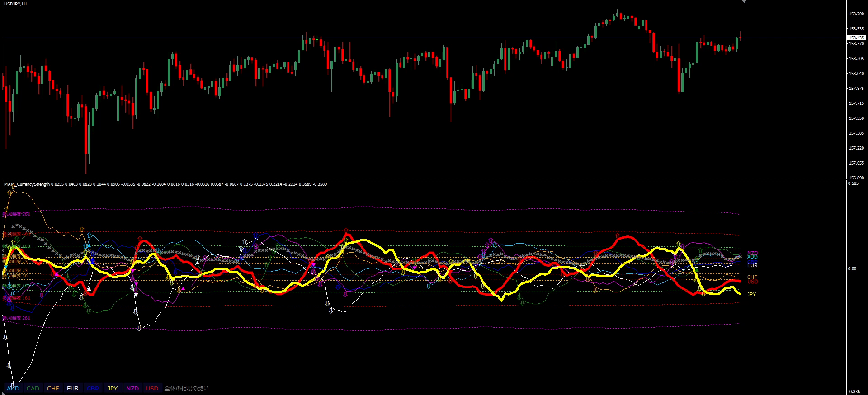The height and width of the screenshot is (395, 868).
Task: Click the CHF line-end label
Action: (x=752, y=277)
